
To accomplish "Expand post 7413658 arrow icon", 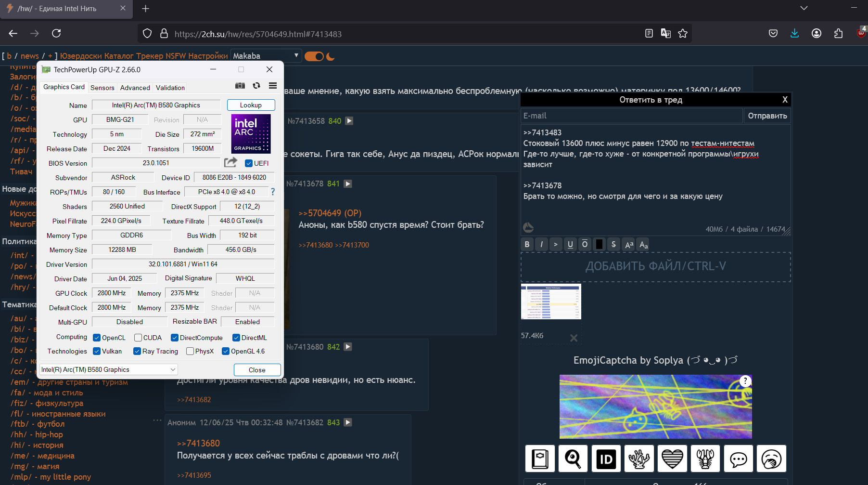I will point(349,121).
